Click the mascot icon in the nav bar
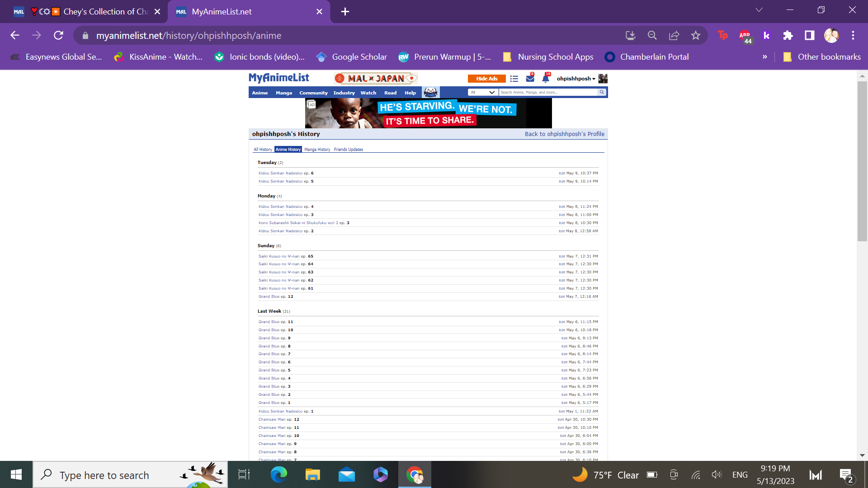This screenshot has width=868, height=488. tap(431, 92)
